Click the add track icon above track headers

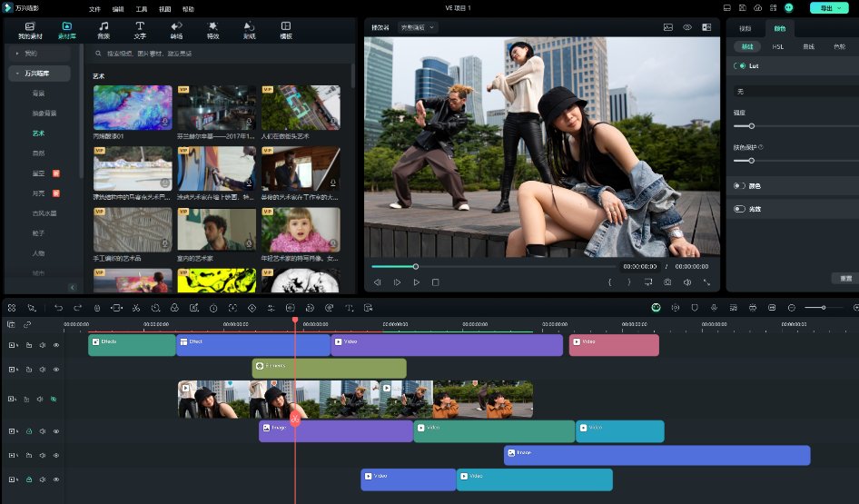coord(11,325)
